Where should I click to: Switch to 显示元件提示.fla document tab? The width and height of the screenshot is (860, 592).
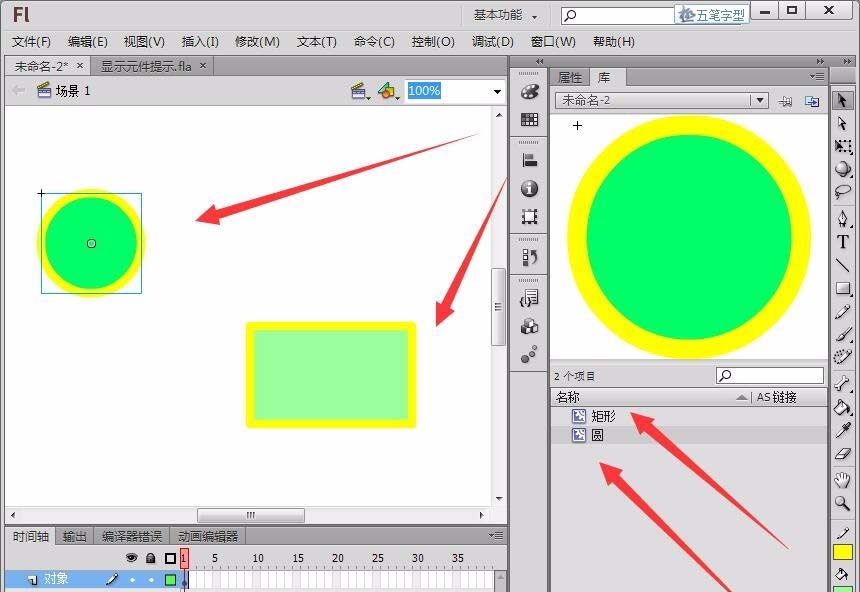point(146,66)
